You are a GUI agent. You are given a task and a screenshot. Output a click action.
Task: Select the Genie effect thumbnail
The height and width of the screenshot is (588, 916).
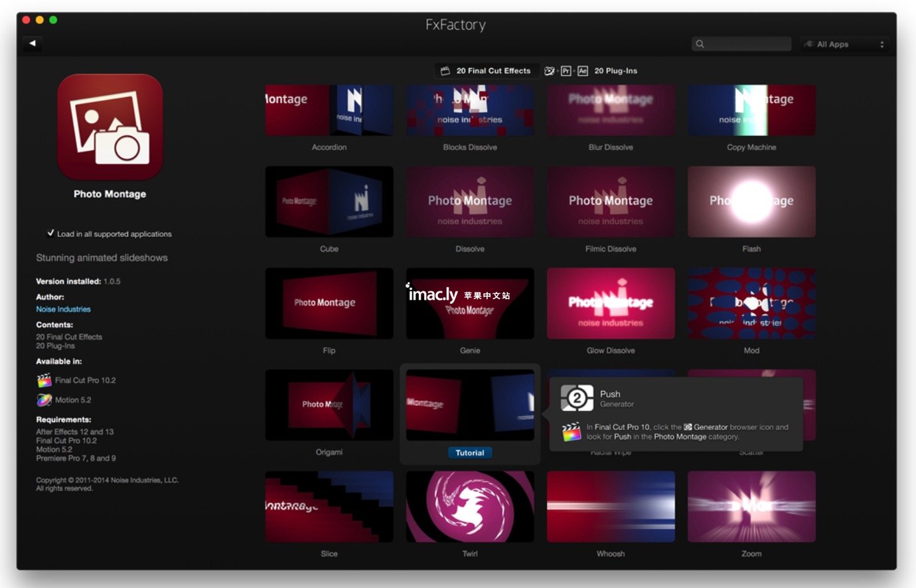470,303
